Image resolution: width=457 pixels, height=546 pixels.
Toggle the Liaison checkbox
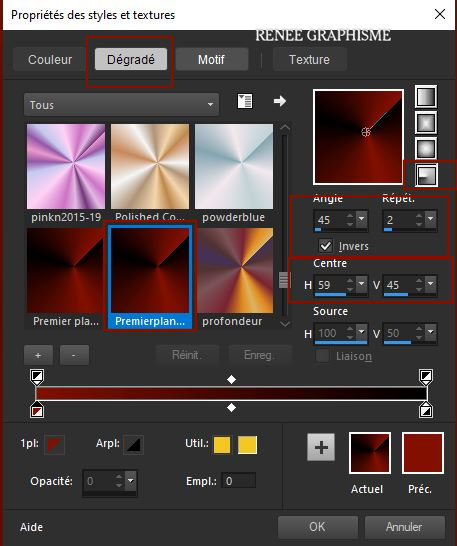coord(322,356)
